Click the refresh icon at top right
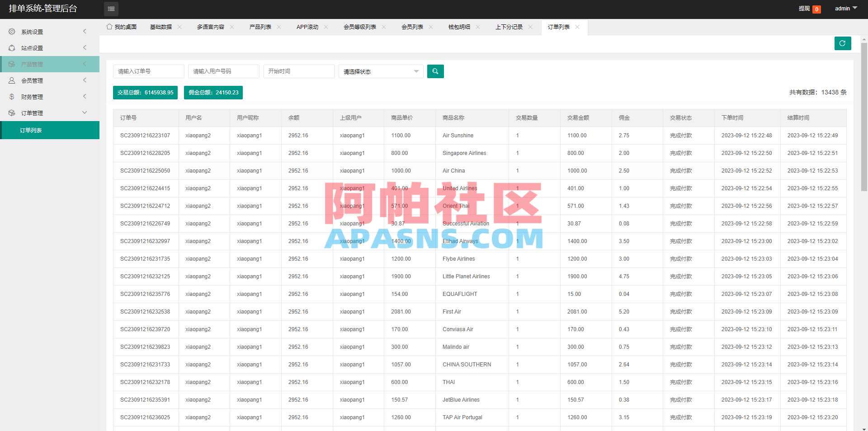Image resolution: width=868 pixels, height=431 pixels. click(842, 43)
